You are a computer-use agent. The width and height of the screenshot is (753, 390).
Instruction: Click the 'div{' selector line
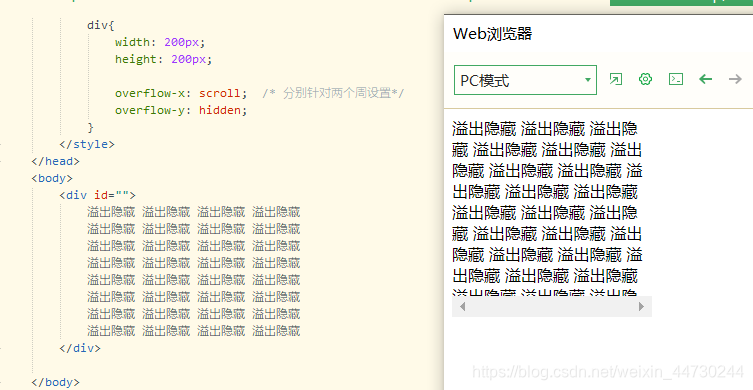click(101, 25)
